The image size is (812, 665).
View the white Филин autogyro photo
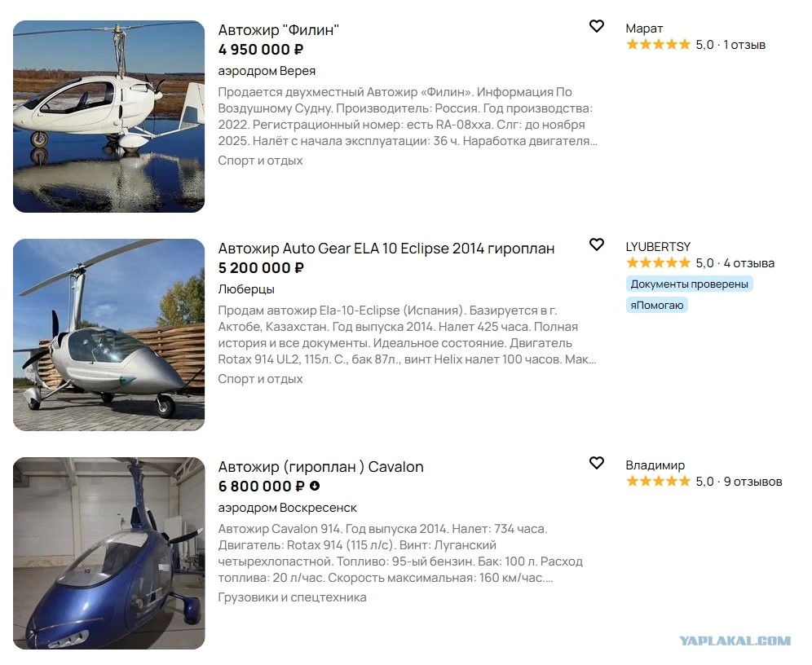(x=108, y=117)
